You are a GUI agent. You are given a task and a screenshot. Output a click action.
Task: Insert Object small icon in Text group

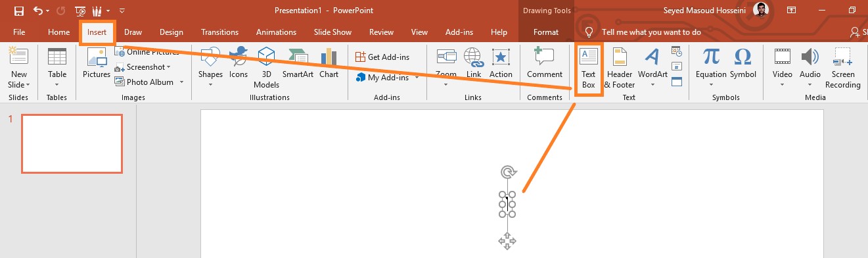coord(677,82)
